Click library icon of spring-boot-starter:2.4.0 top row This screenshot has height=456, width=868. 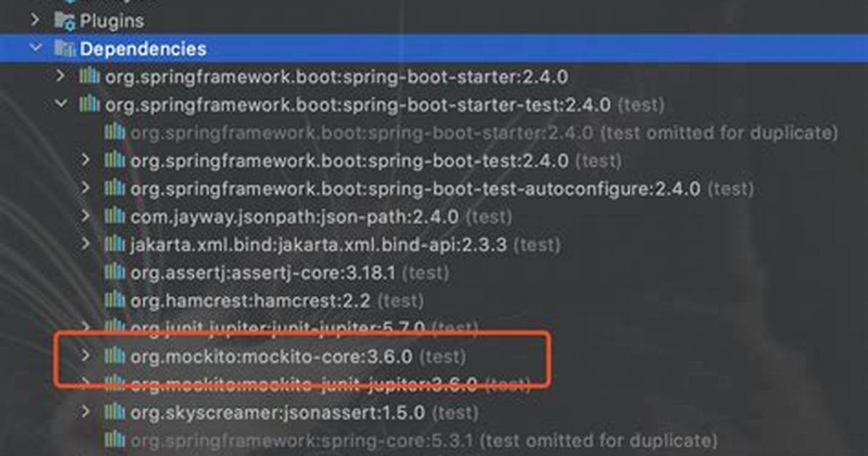pyautogui.click(x=89, y=76)
